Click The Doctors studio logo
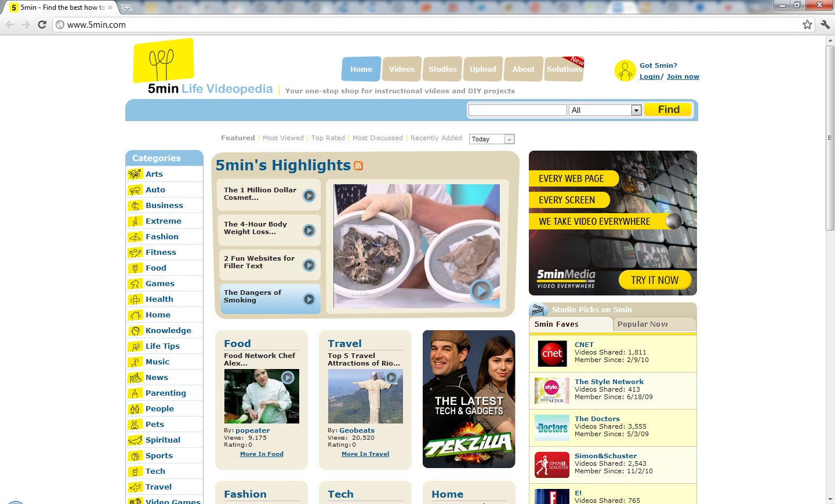 [552, 428]
